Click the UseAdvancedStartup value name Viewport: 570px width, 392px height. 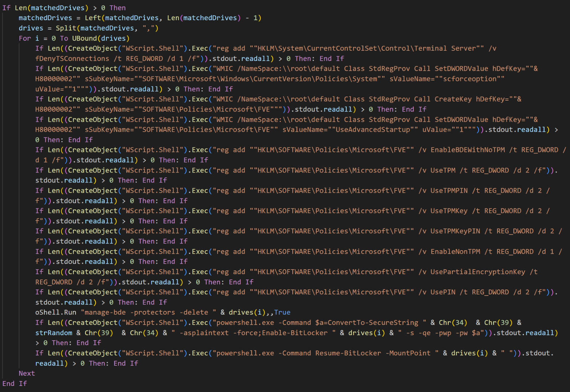pos(373,130)
